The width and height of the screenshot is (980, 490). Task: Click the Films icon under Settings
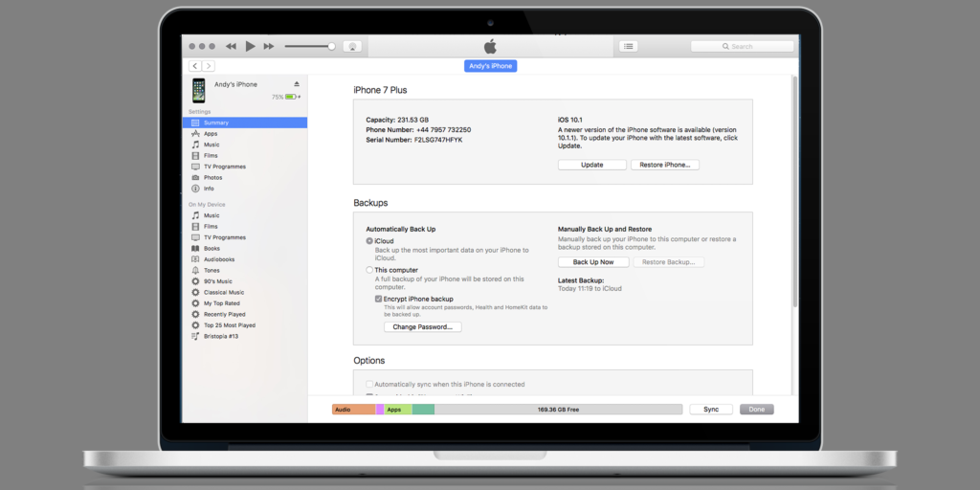coord(195,156)
